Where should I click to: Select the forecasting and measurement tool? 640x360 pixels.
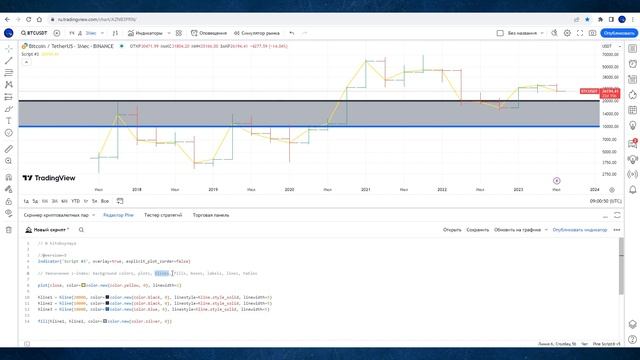pyautogui.click(x=9, y=97)
